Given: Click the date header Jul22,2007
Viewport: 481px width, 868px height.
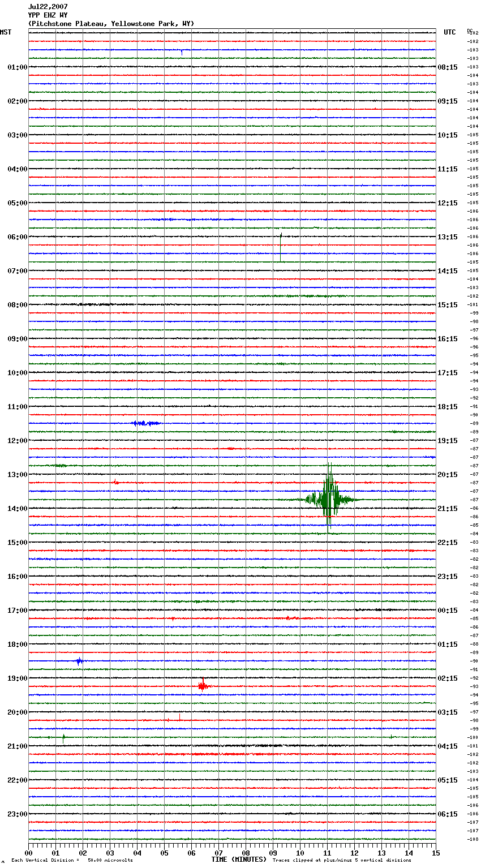Looking at the screenshot, I should pos(48,7).
